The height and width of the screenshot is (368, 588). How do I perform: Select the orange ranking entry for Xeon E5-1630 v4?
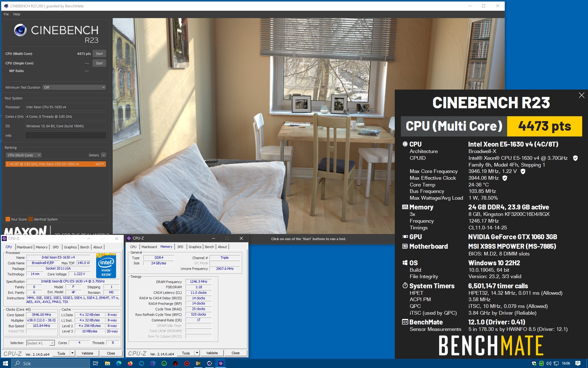56,164
